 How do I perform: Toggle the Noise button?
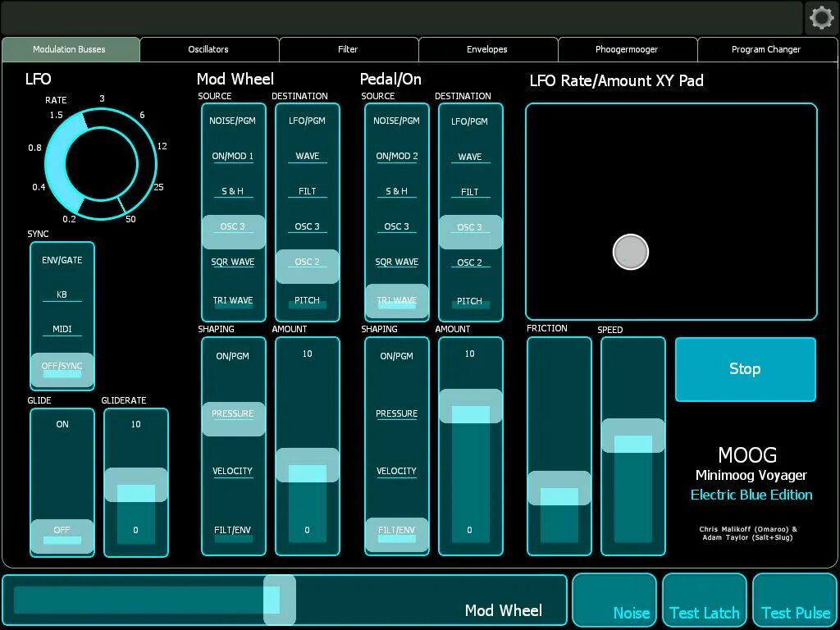(614, 600)
